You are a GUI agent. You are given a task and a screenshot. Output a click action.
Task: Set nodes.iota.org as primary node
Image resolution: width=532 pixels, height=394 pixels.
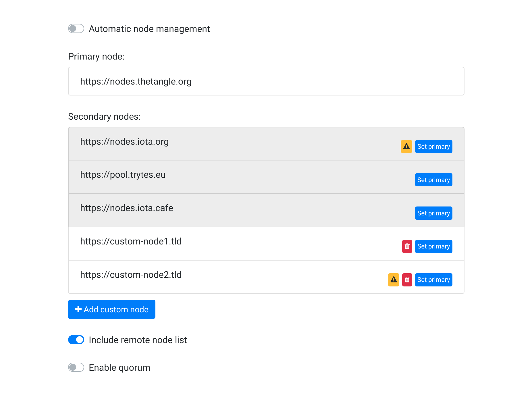pos(433,146)
